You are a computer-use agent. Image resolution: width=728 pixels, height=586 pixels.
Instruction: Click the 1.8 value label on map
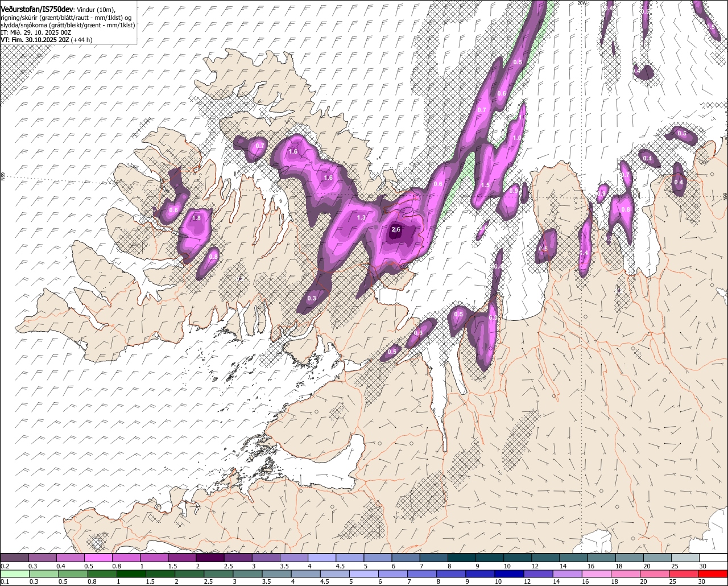click(197, 218)
